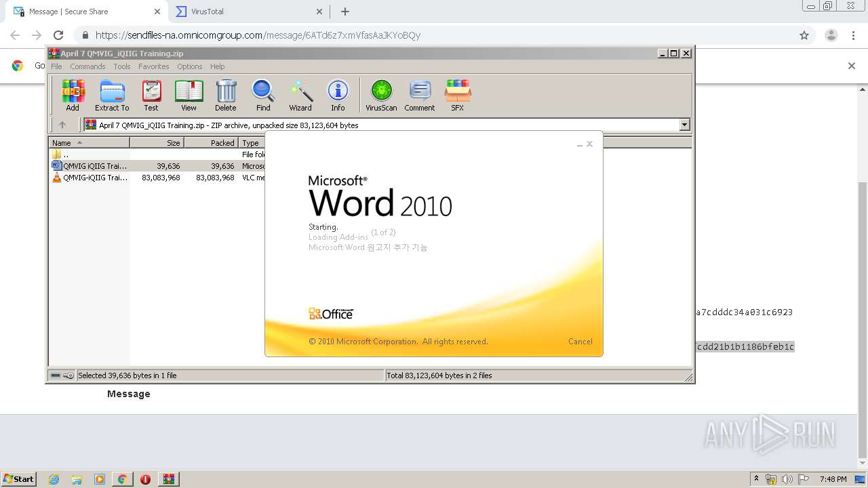Click the WinRAR status bar drive icon
The width and height of the screenshot is (868, 488).
coord(56,375)
